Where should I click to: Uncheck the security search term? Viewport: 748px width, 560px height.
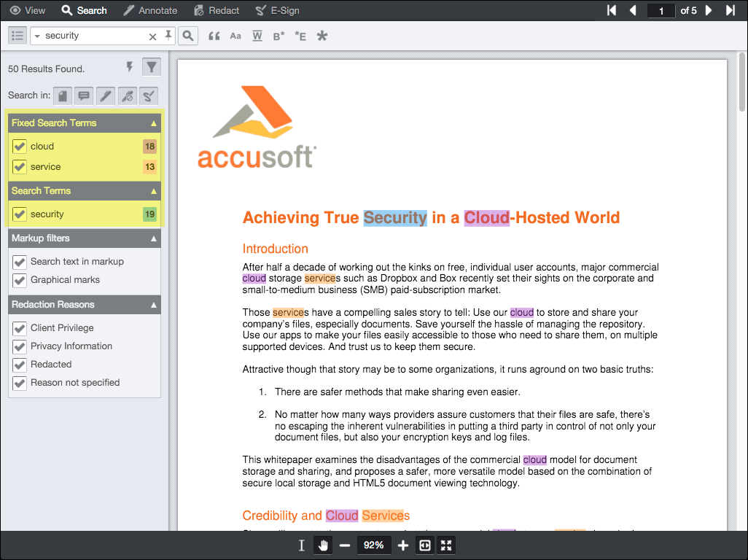point(20,214)
